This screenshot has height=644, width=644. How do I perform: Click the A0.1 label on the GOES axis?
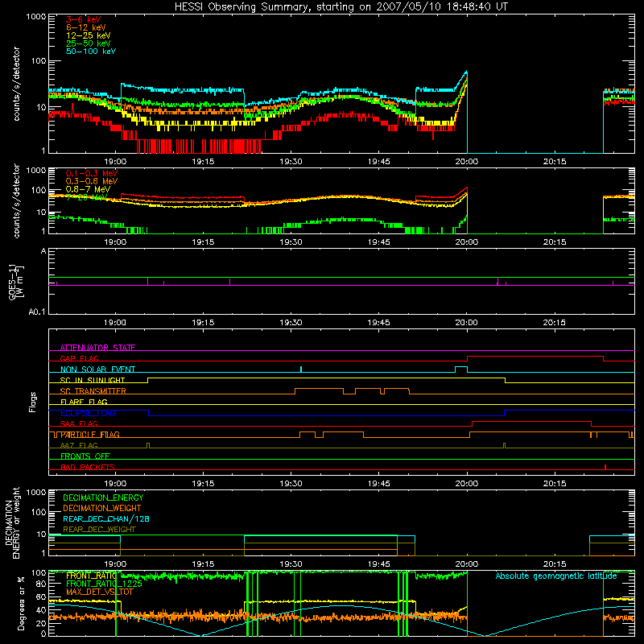coord(37,312)
